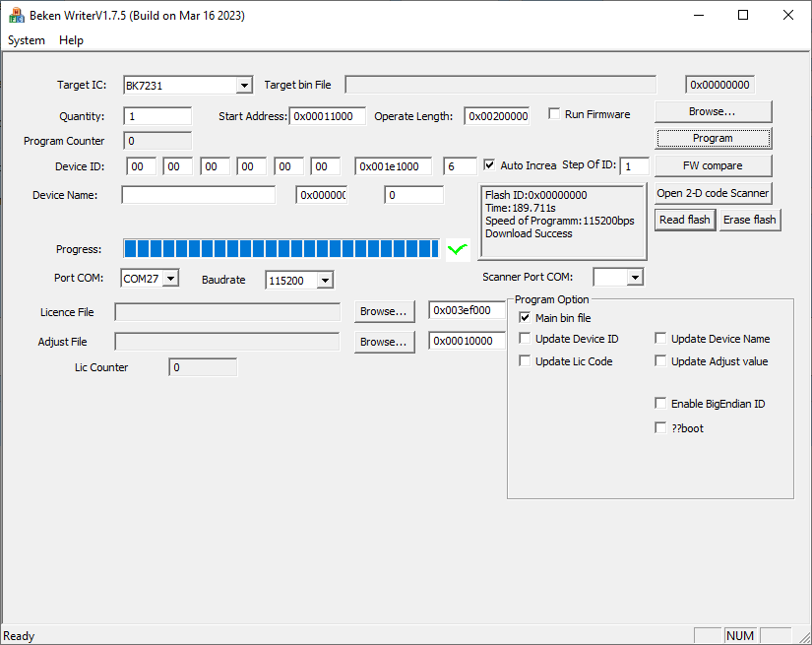
Task: Open the System menu
Action: [x=27, y=40]
